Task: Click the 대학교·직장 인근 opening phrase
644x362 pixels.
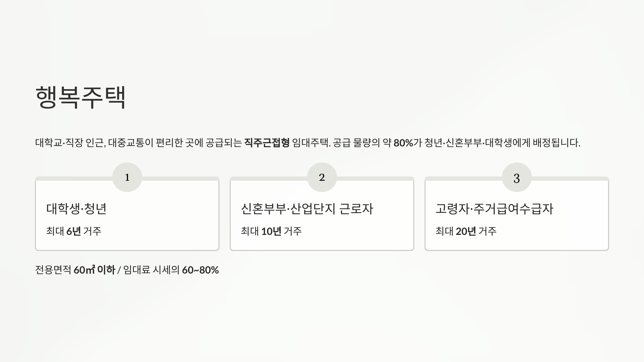Action: pyautogui.click(x=69, y=143)
